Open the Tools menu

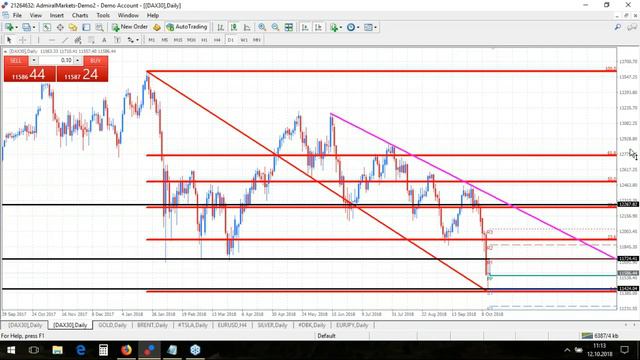103,15
